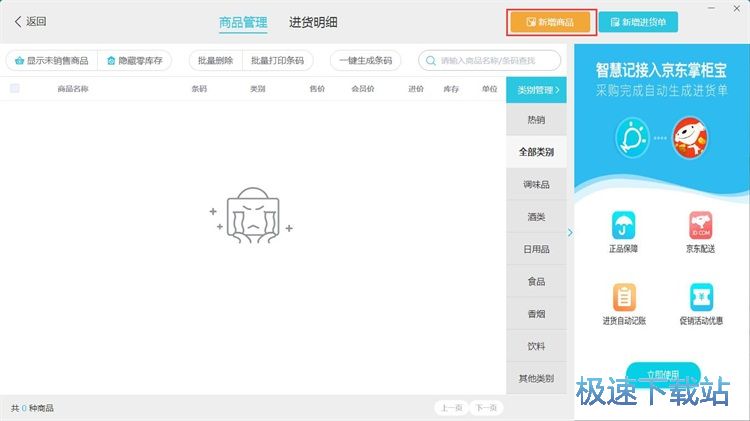Image resolution: width=750 pixels, height=421 pixels.
Task: Toggle 显示未销售商品 filter
Action: pos(52,61)
